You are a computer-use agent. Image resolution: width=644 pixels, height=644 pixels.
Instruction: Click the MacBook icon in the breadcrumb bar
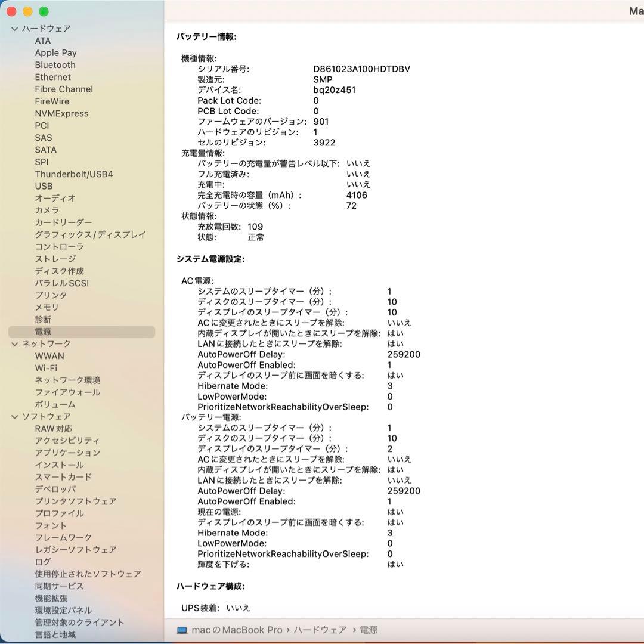coord(181,630)
